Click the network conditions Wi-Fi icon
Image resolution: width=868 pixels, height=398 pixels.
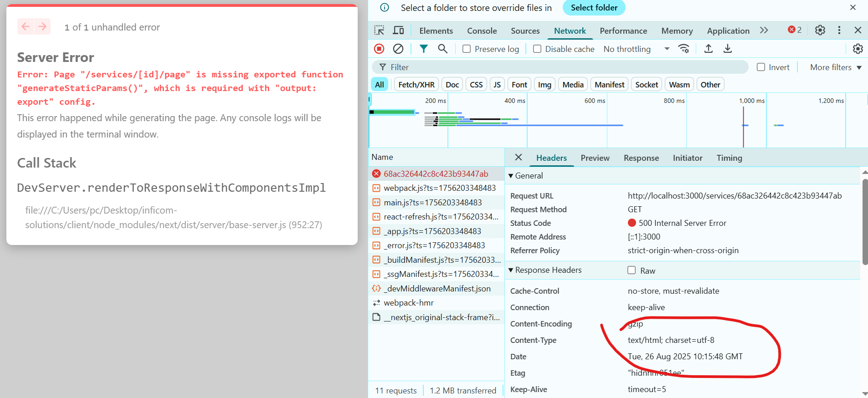coord(683,49)
